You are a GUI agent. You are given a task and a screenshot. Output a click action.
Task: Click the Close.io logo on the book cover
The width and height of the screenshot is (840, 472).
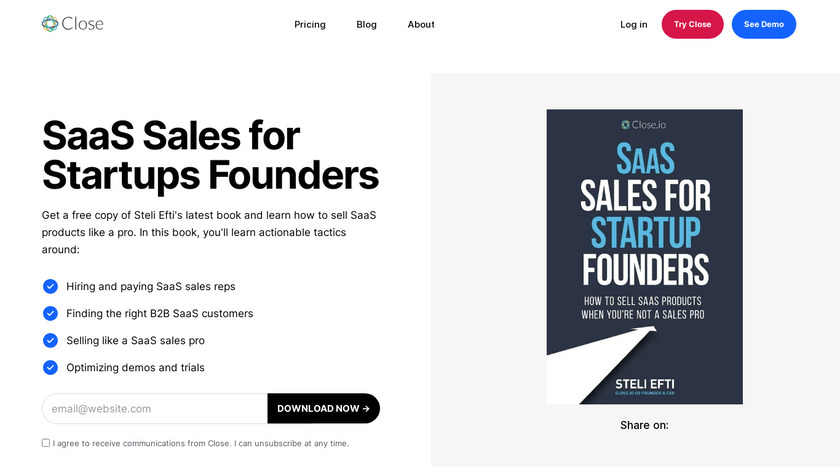point(644,125)
